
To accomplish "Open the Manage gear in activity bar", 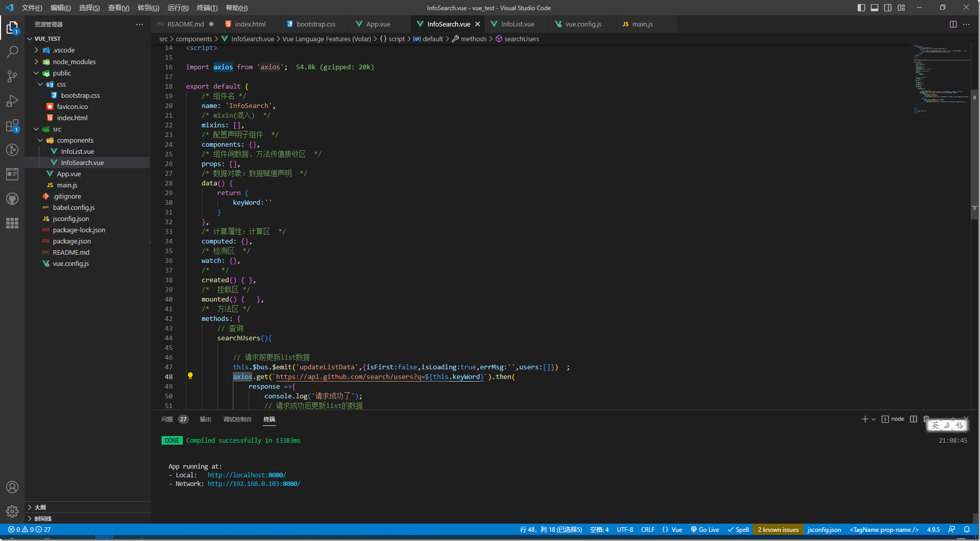I will click(12, 511).
